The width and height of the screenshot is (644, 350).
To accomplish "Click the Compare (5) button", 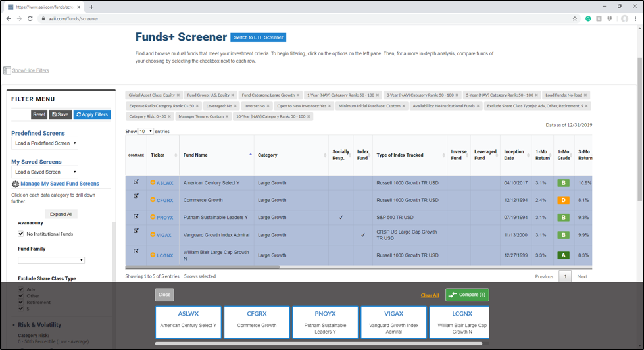I will [x=467, y=295].
